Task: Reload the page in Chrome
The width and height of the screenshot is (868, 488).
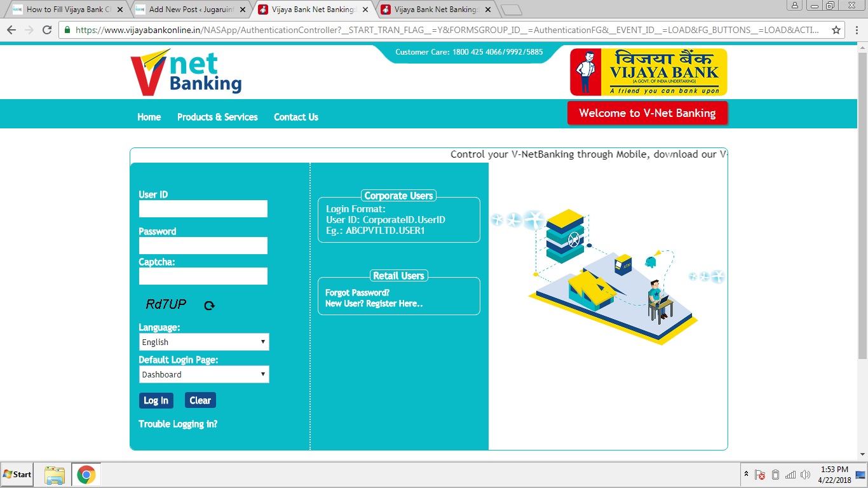Action: 46,30
